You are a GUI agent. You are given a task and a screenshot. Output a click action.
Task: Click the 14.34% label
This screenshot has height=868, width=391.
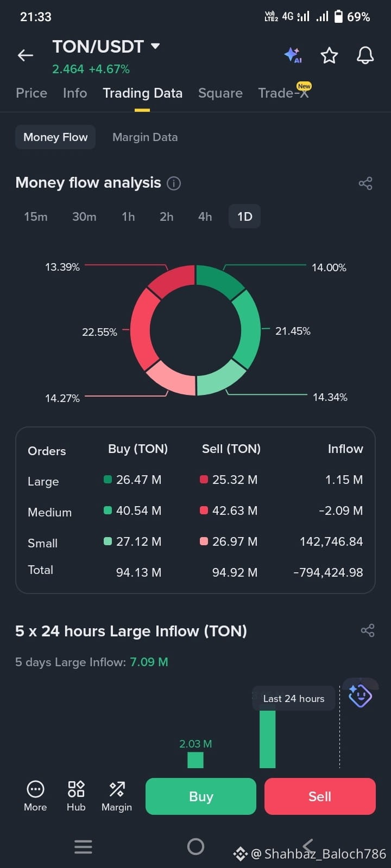(x=330, y=397)
